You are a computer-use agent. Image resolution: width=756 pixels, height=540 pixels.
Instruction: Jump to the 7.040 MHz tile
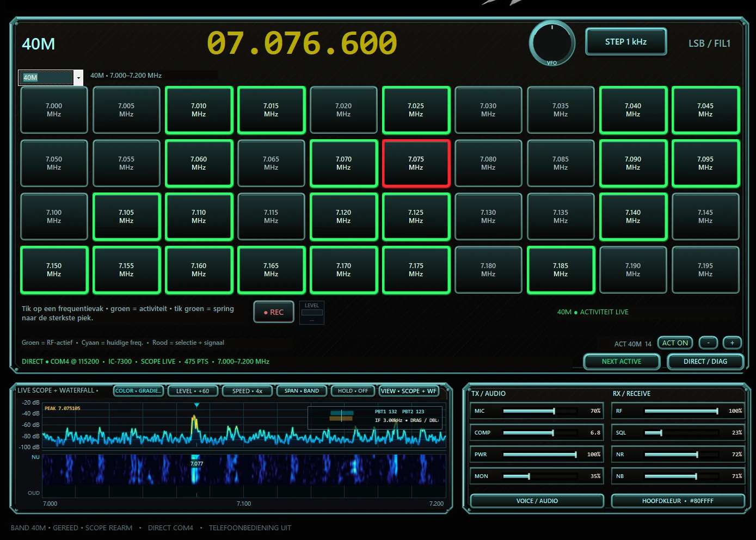[x=633, y=110]
